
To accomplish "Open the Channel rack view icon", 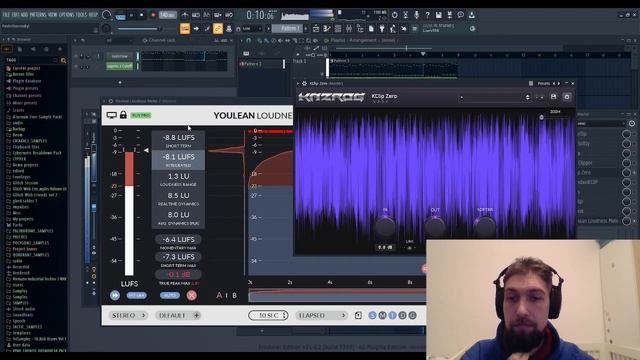I will [x=338, y=29].
